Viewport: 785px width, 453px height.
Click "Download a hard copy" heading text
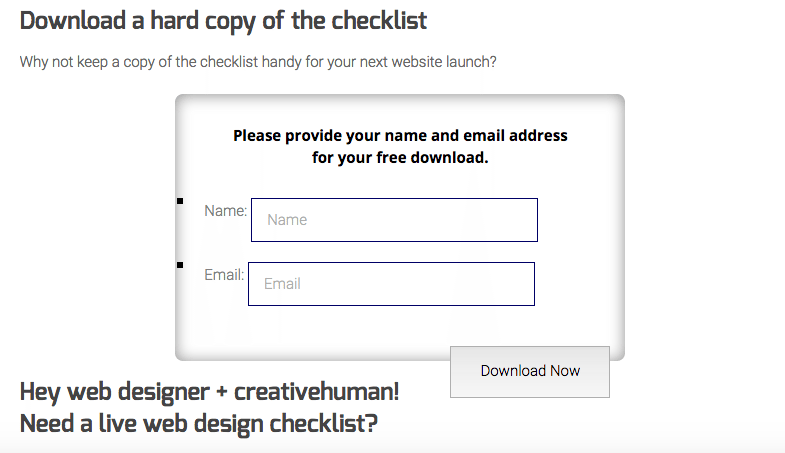(x=150, y=20)
